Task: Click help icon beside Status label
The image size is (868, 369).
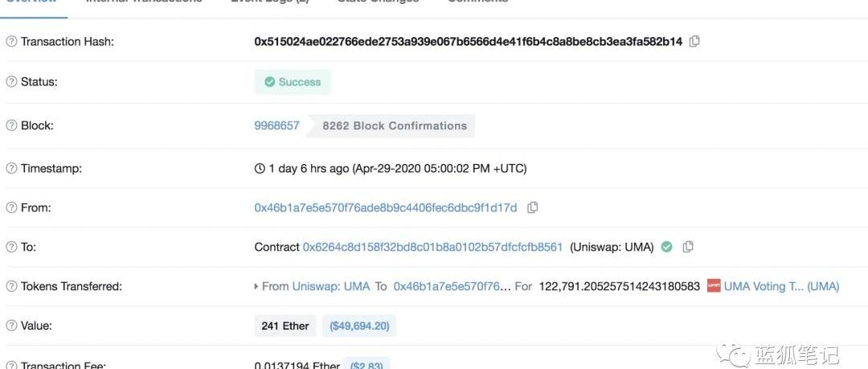Action: coord(11,82)
